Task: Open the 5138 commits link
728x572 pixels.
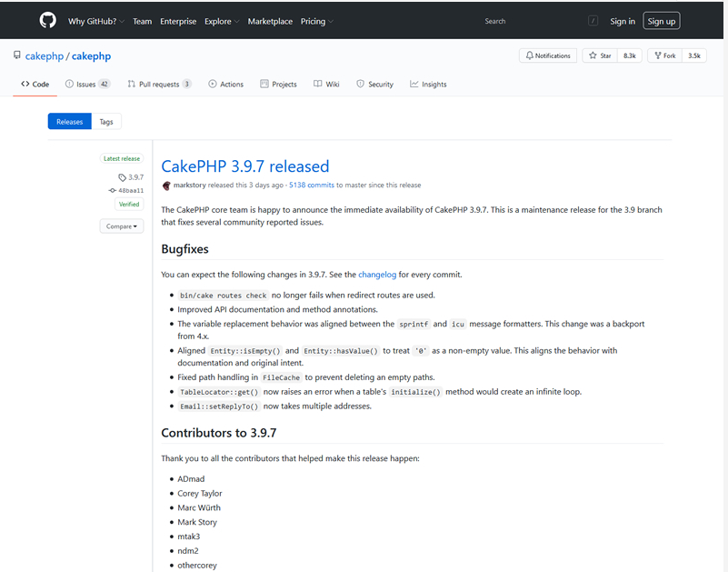Action: point(312,185)
